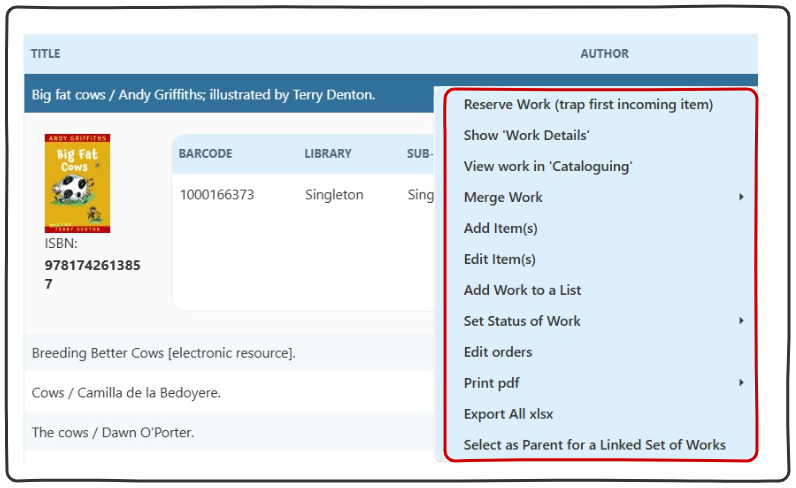
Task: Click the Big Fat Cows book cover
Action: coord(77,184)
